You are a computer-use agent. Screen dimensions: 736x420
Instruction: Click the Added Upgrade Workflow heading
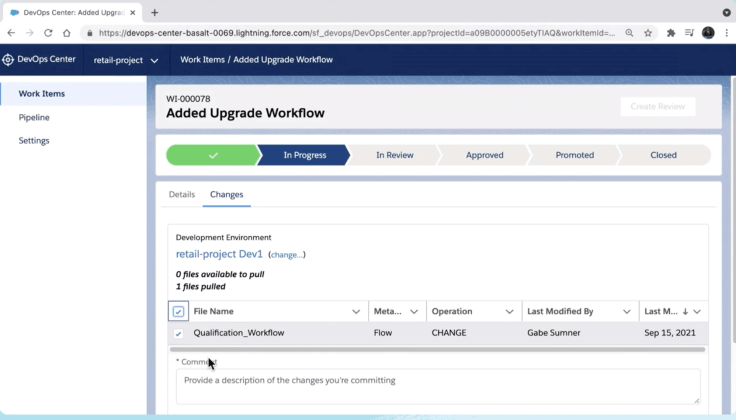tap(245, 113)
